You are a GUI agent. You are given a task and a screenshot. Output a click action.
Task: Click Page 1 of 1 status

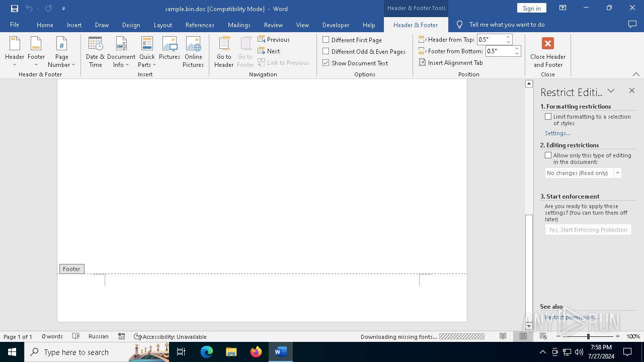pos(18,336)
